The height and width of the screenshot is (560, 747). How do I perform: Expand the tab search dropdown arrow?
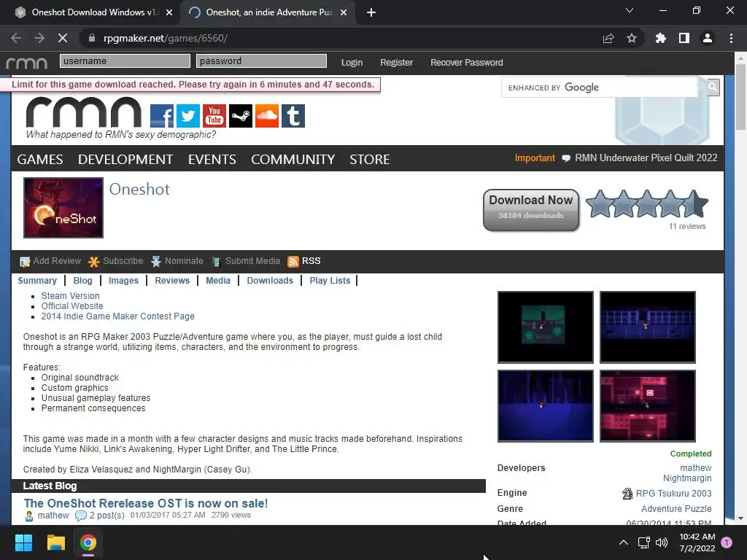point(630,10)
